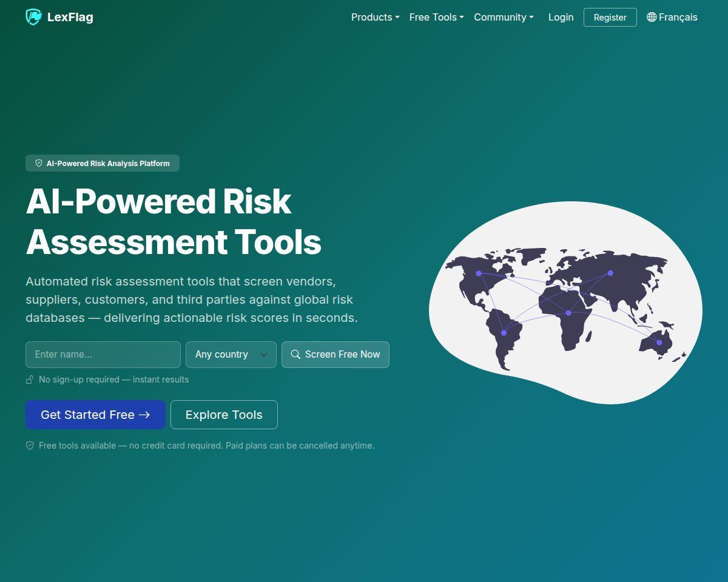Image resolution: width=728 pixels, height=582 pixels.
Task: Switch language to Français
Action: tap(672, 17)
